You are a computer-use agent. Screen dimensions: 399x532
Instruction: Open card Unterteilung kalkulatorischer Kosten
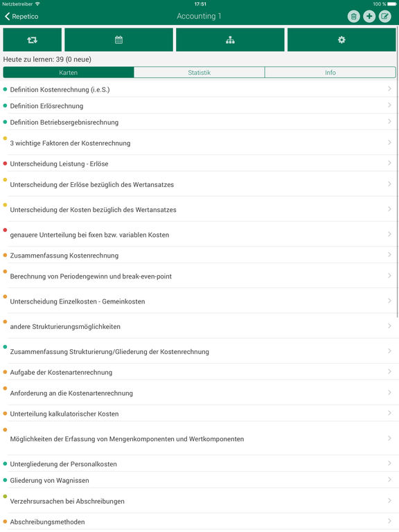199,413
